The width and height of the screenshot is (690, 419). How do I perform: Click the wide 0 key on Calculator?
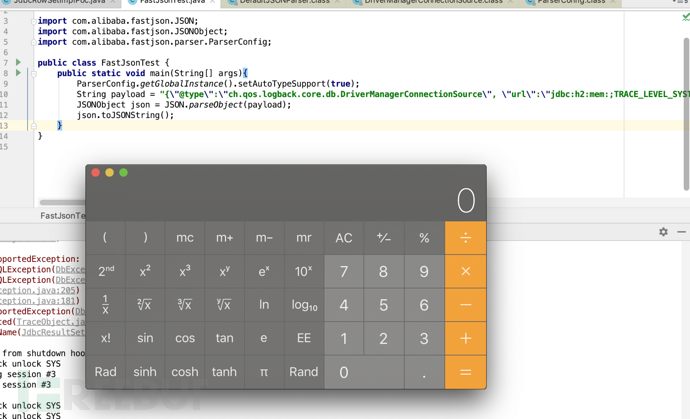[x=364, y=372]
